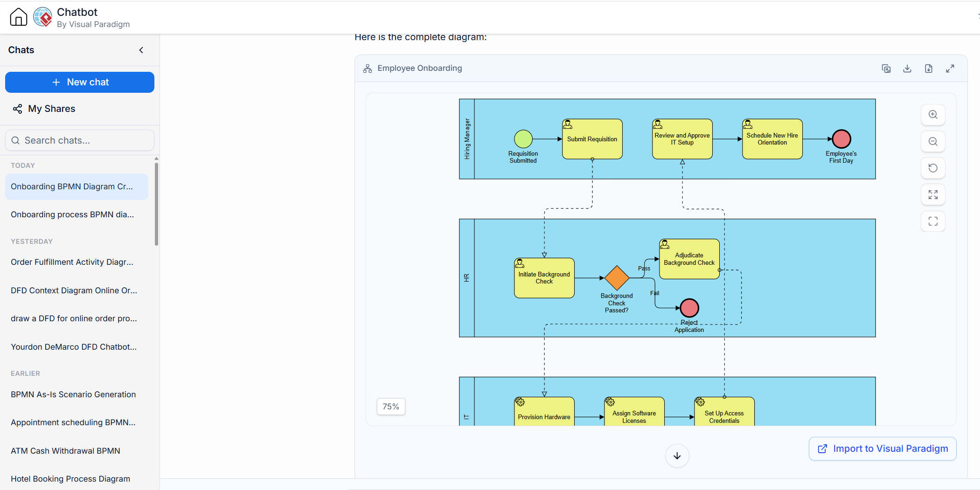Screen dimensions: 980x490
Task: Open Onboarding BPMN Diagram Cr... chat
Action: [x=76, y=186]
